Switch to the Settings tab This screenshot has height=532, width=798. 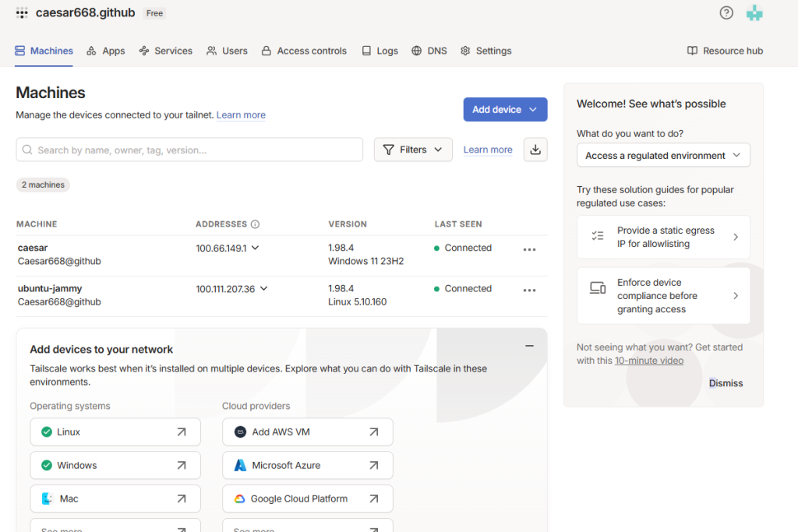pyautogui.click(x=486, y=51)
